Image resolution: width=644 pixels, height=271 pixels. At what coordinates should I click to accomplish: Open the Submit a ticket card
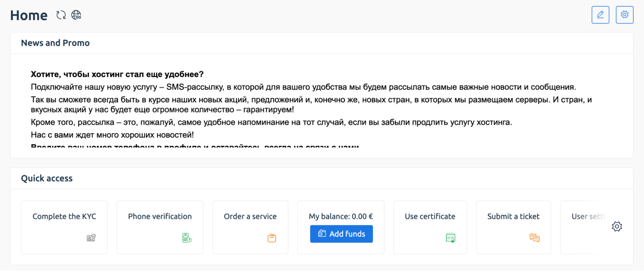pyautogui.click(x=514, y=227)
